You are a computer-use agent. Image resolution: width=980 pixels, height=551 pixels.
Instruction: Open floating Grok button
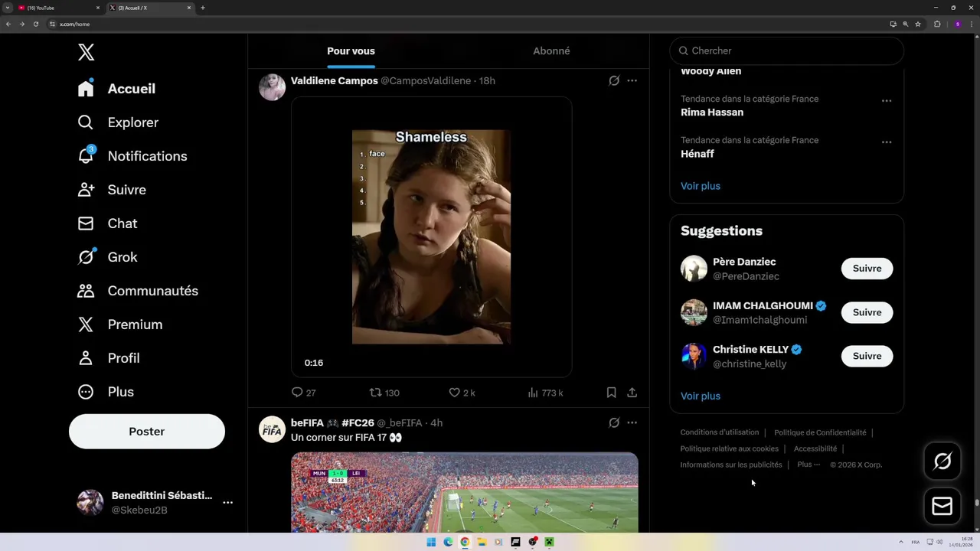[942, 461]
